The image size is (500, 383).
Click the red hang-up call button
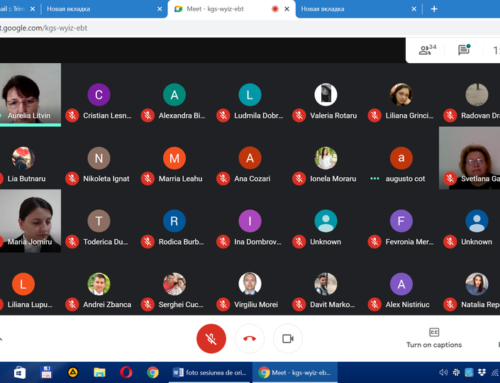tap(250, 339)
